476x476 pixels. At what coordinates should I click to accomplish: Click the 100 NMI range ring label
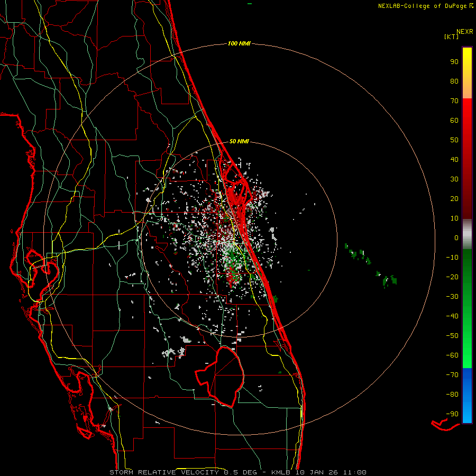(239, 44)
